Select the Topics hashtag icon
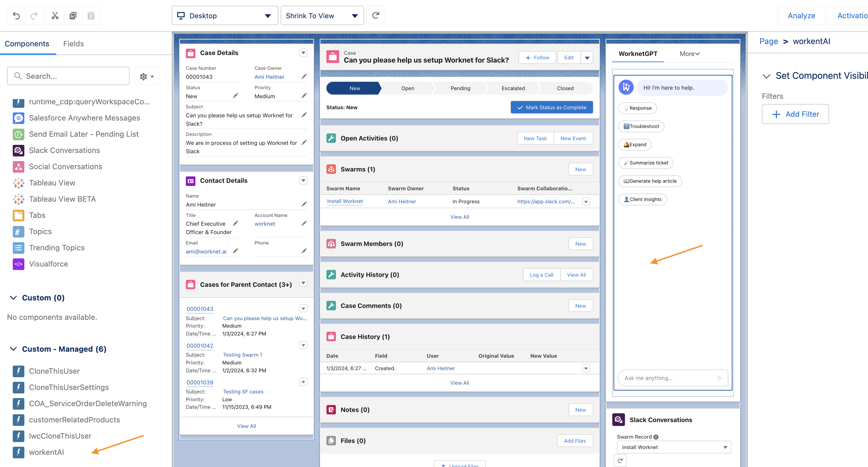Screen dimensions: 868x467 pos(18,232)
